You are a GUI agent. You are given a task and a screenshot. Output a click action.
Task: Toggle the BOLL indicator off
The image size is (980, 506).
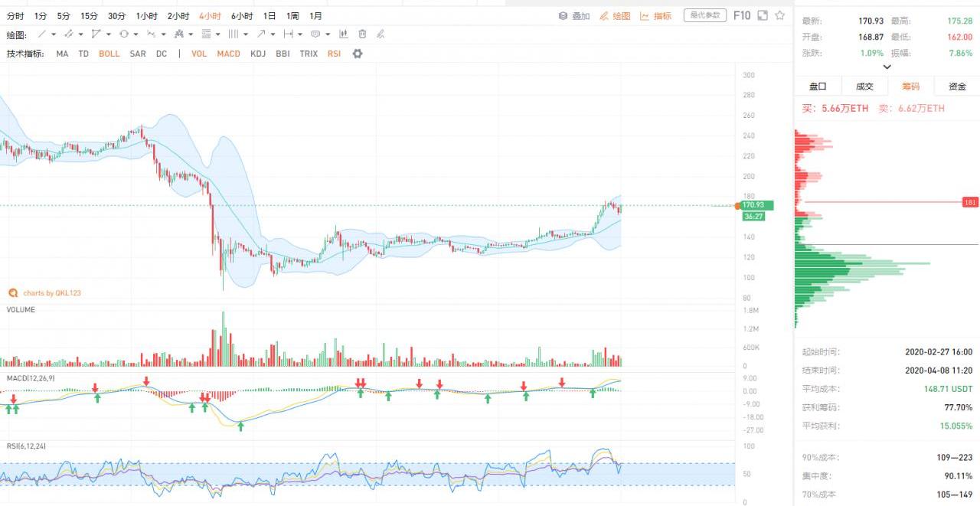[x=109, y=54]
